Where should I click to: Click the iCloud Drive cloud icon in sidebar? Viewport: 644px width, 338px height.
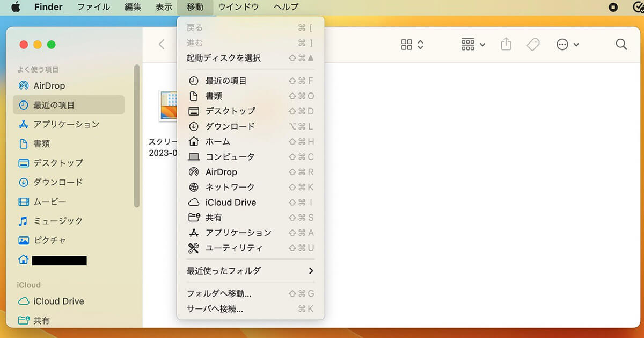23,301
